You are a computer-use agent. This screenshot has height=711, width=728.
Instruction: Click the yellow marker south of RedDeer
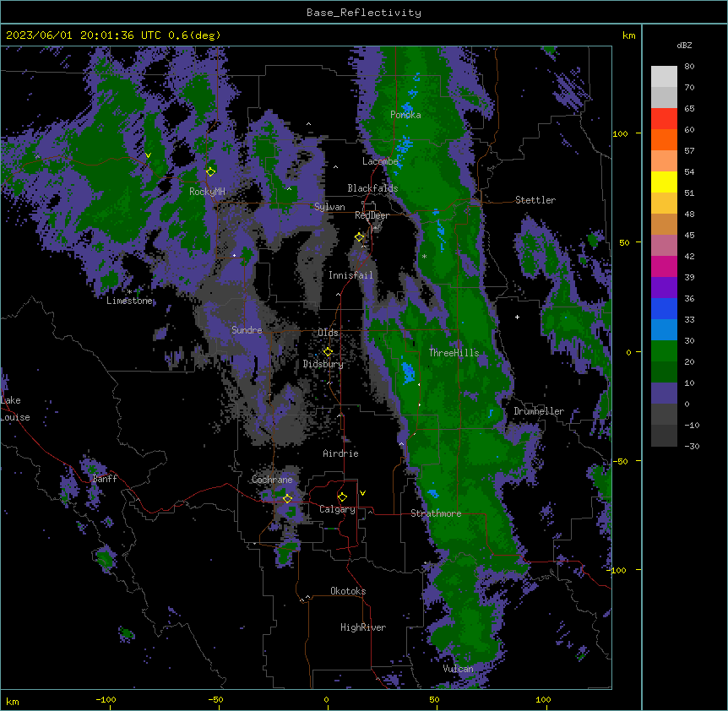360,237
